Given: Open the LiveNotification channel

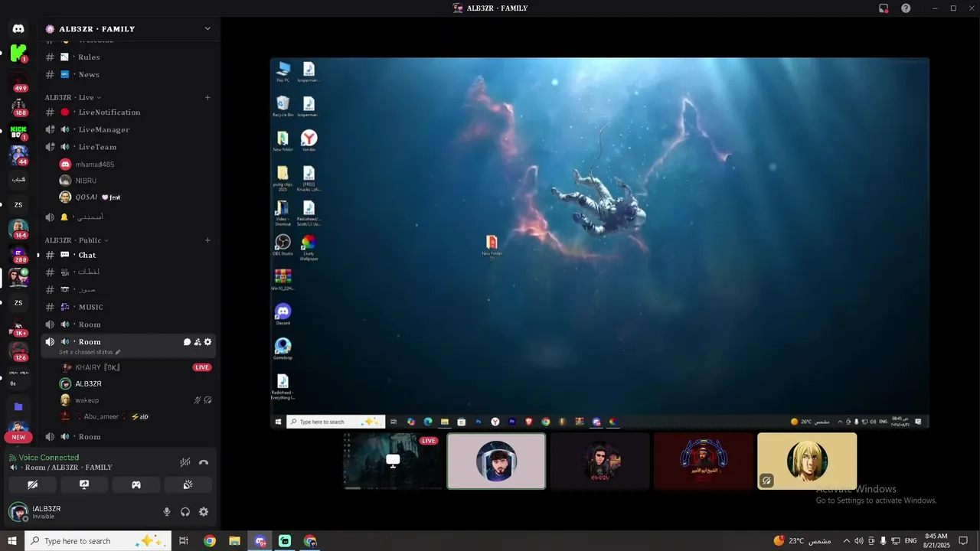Looking at the screenshot, I should coord(129,112).
